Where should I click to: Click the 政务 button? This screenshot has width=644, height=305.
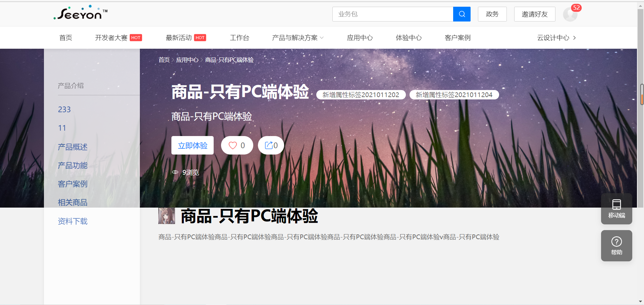pos(492,14)
